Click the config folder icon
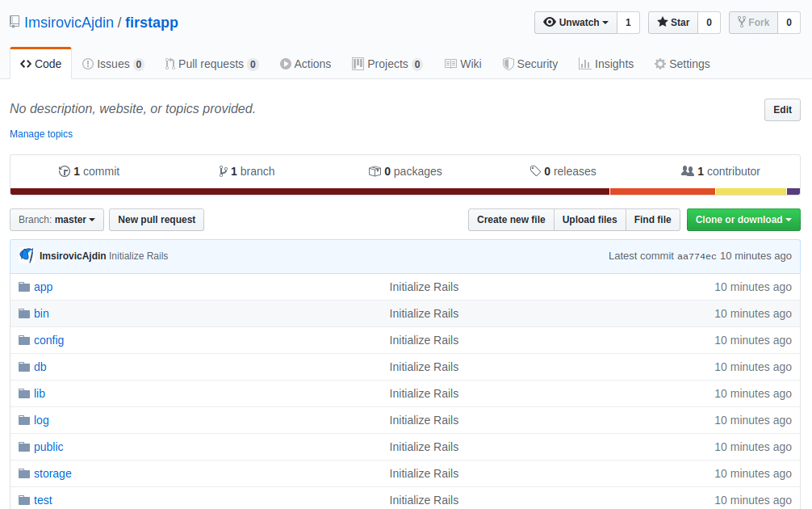812x509 pixels. (24, 340)
